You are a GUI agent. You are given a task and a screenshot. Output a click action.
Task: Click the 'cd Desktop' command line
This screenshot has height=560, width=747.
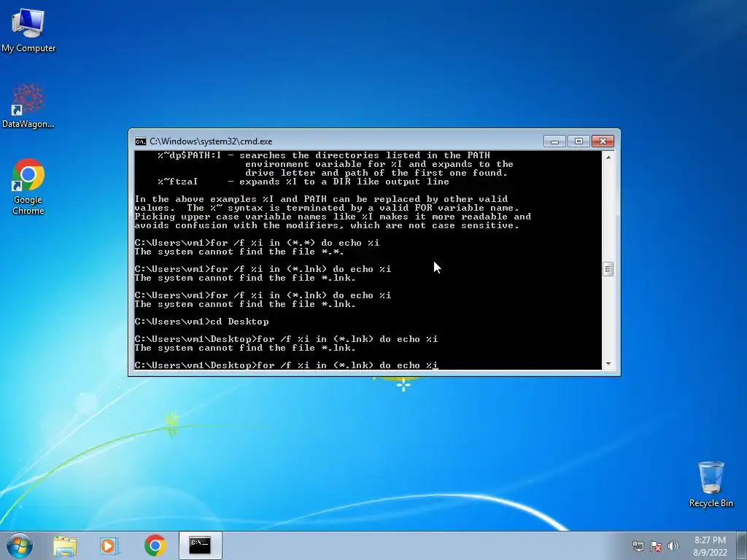click(x=201, y=322)
